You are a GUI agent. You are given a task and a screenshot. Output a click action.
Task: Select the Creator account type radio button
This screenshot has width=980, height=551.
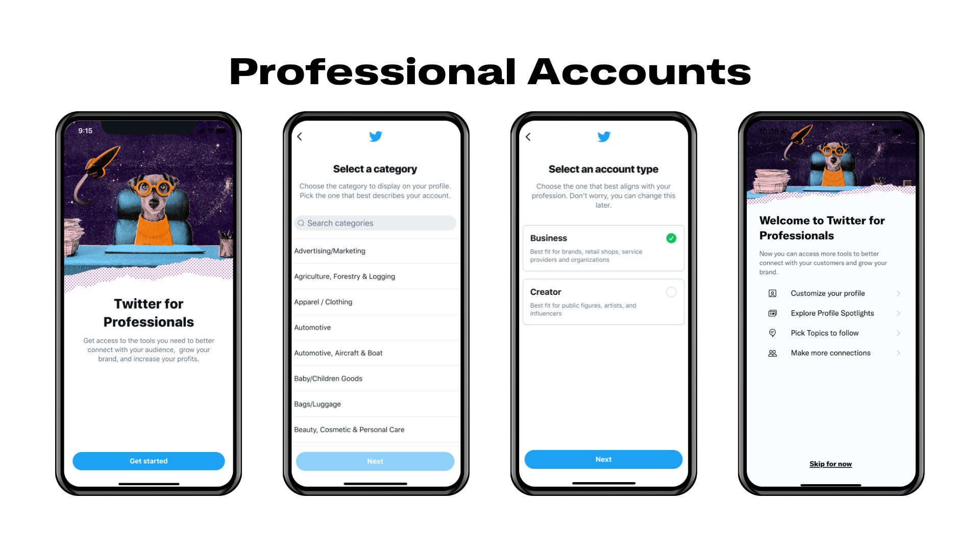click(671, 292)
